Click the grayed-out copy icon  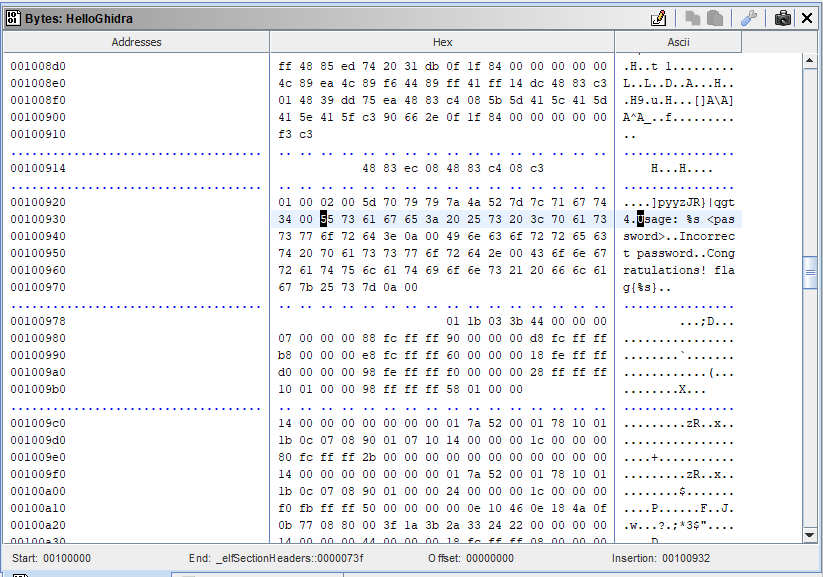[x=693, y=18]
